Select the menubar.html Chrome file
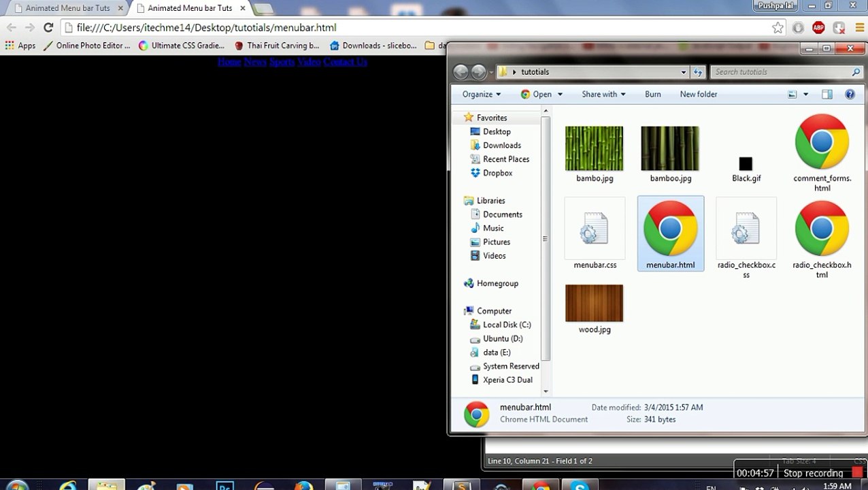 (x=671, y=233)
